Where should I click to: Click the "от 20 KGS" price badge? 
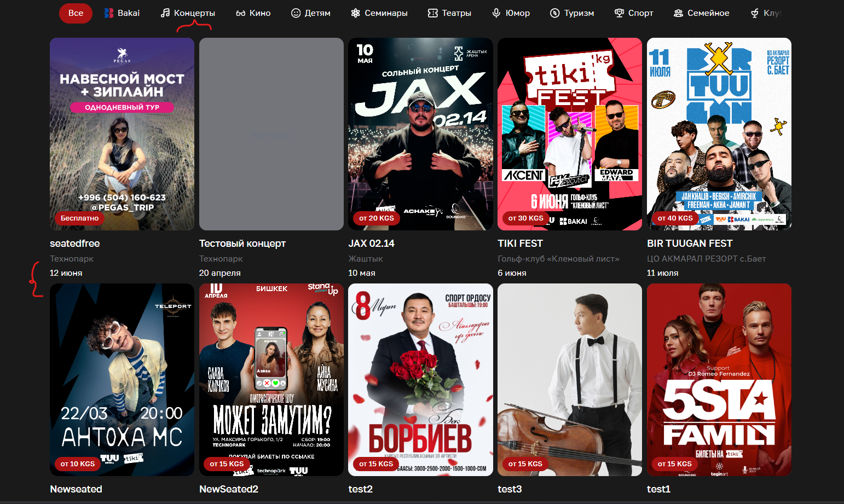(377, 218)
